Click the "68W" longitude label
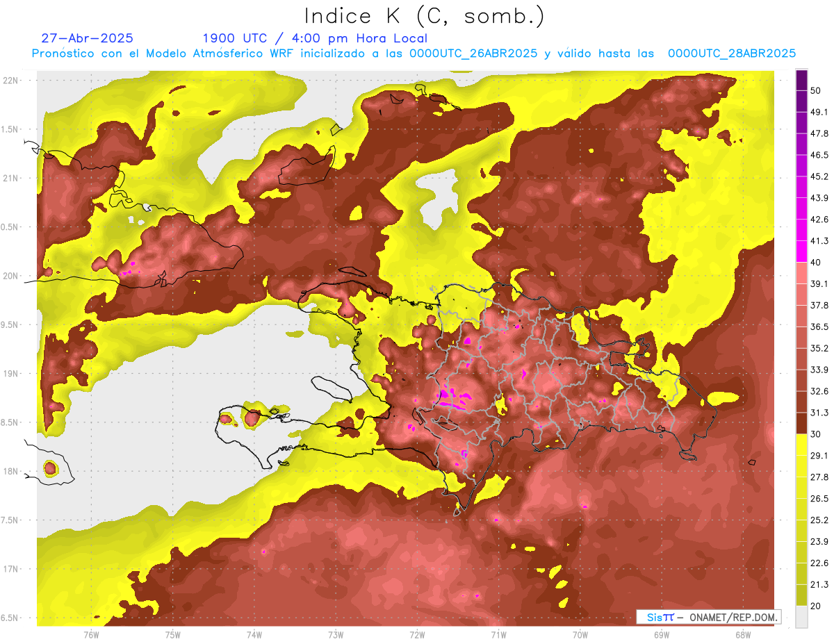The image size is (834, 644). tap(743, 635)
